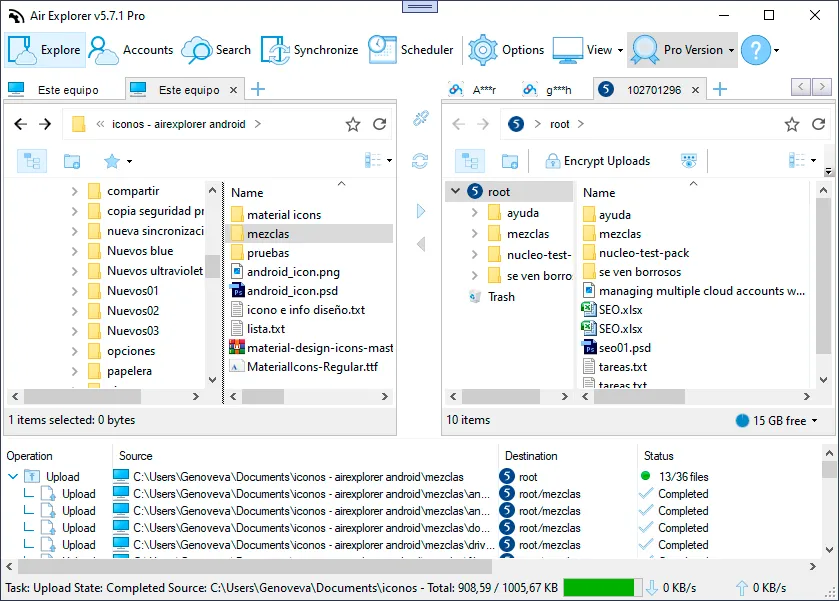This screenshot has width=839, height=601.
Task: Add root folder to favorites in right pane
Action: pyautogui.click(x=792, y=125)
